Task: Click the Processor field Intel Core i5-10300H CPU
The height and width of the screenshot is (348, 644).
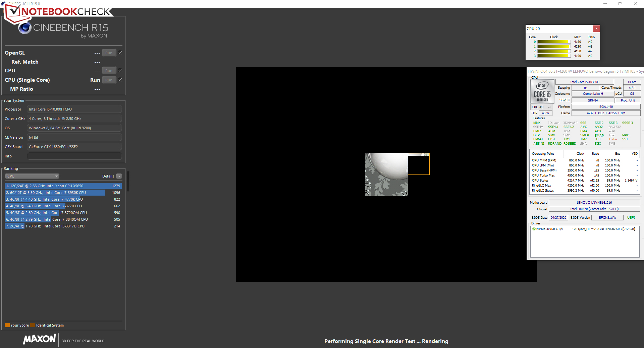Action: [x=74, y=109]
